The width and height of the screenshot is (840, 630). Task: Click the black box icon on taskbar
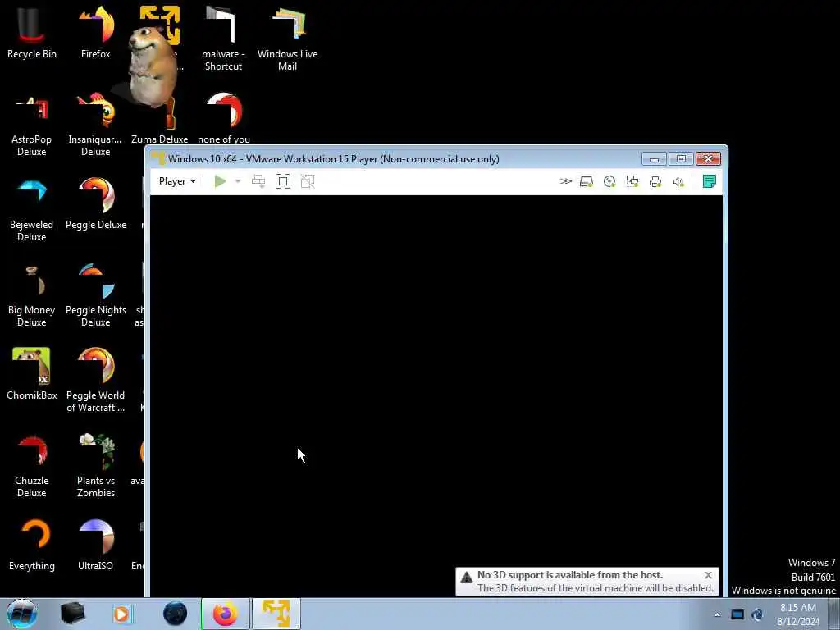coord(72,614)
